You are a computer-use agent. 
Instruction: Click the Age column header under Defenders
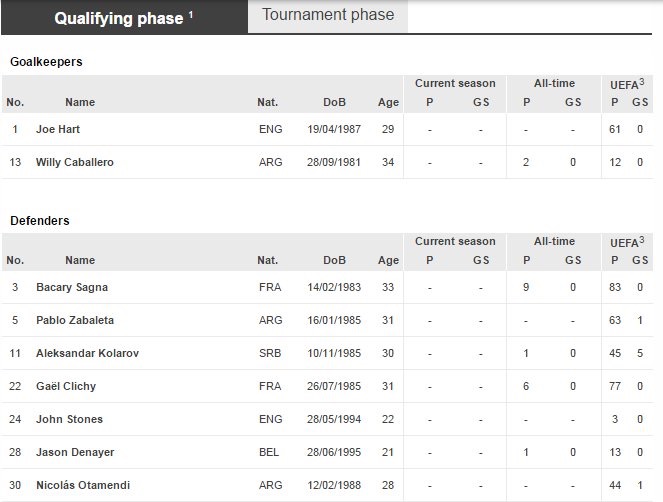(x=388, y=260)
